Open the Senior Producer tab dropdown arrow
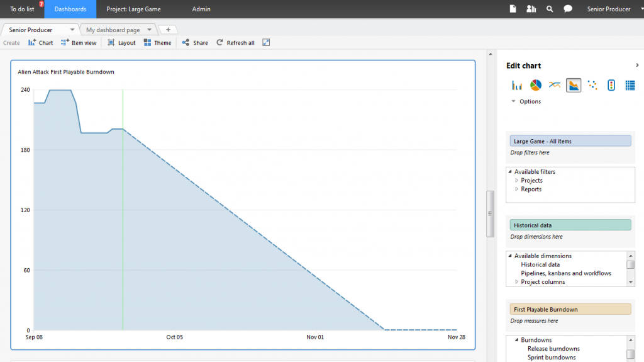The height and width of the screenshot is (362, 644). pos(72,30)
